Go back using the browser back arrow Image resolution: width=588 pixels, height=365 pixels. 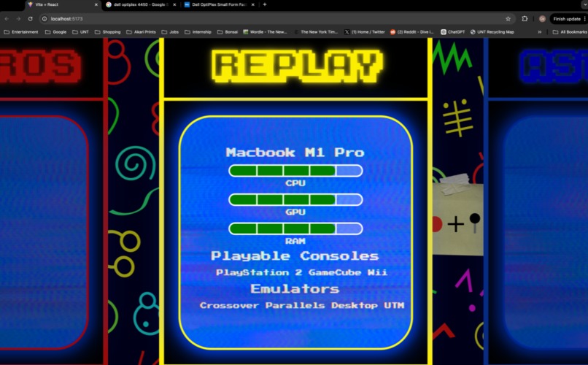coord(7,19)
